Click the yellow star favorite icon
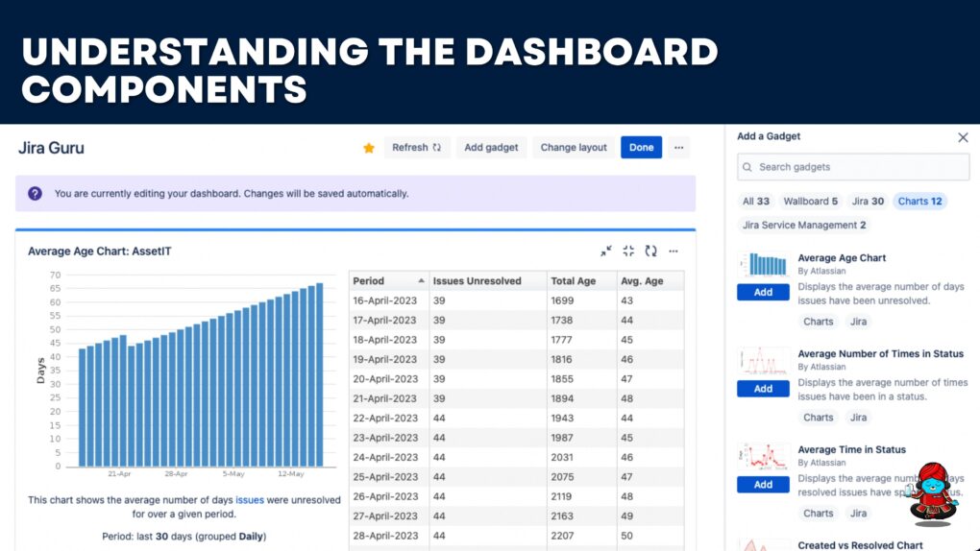Viewport: 980px width, 551px height. [x=369, y=148]
